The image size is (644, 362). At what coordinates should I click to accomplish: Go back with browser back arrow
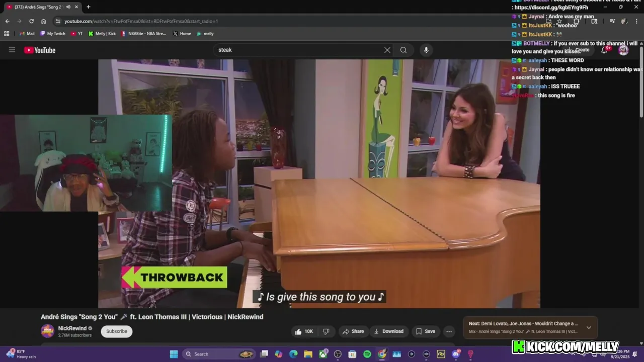click(7, 21)
